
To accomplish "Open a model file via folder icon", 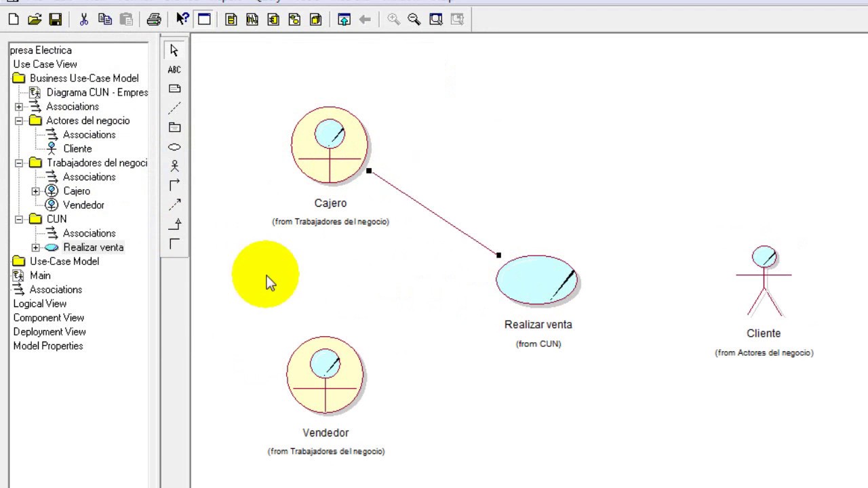I will tap(35, 20).
